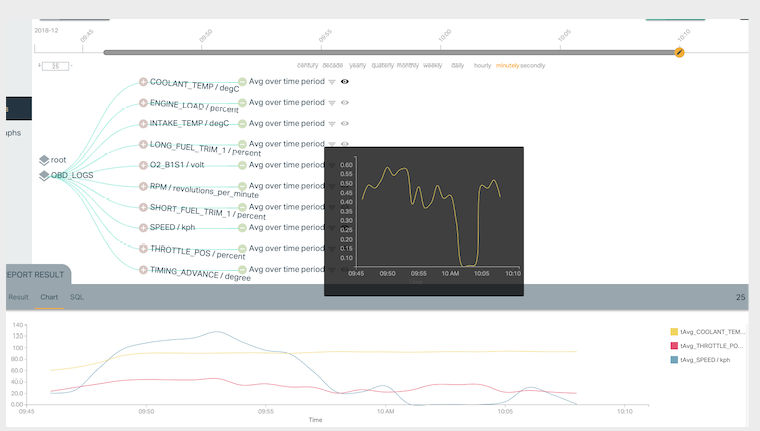The image size is (760, 431).
Task: Open filter dropdown for COOLANT_TEMP average
Action: (x=332, y=82)
